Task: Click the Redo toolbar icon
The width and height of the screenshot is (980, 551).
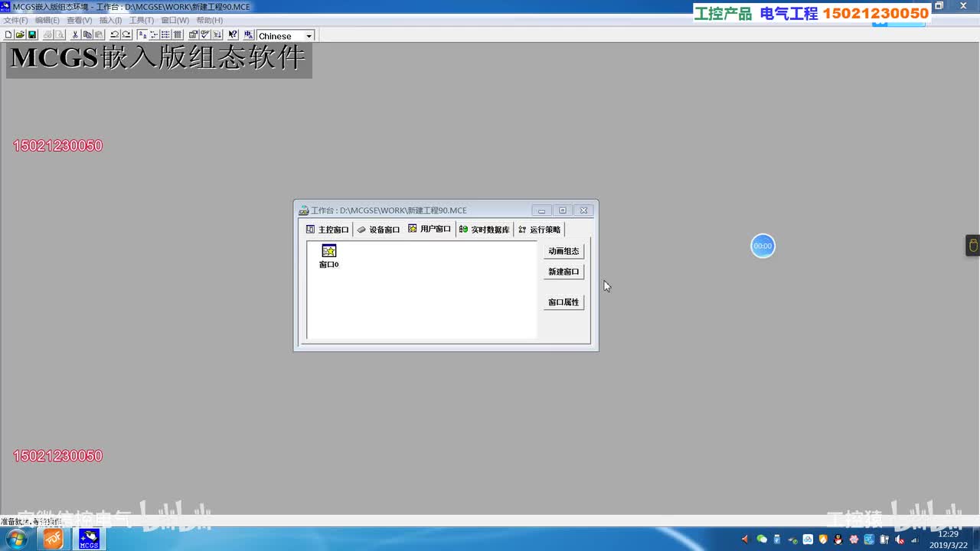Action: tap(127, 35)
